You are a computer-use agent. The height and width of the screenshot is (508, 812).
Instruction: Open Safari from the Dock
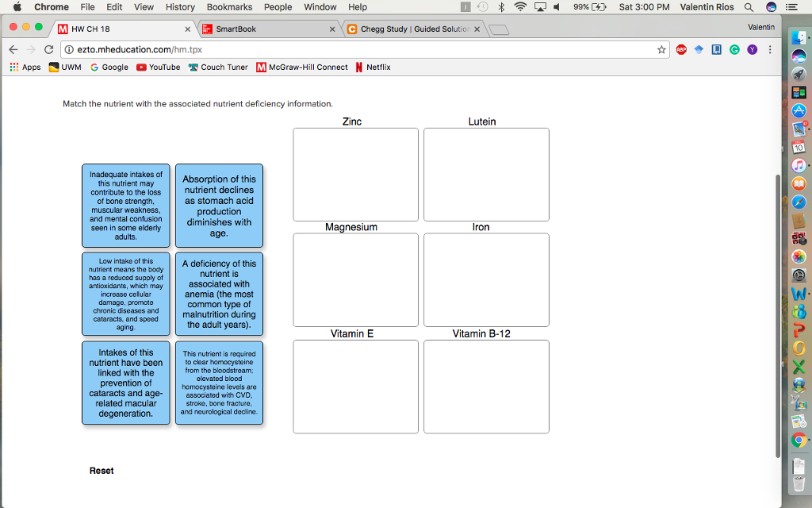coord(799,202)
